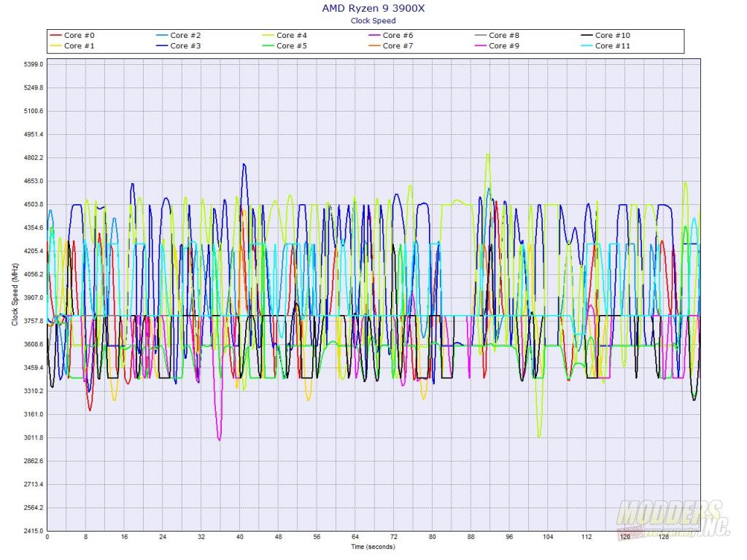Image resolution: width=747 pixels, height=560 pixels.
Task: Select the "Core #8" legend label
Action: tap(504, 35)
